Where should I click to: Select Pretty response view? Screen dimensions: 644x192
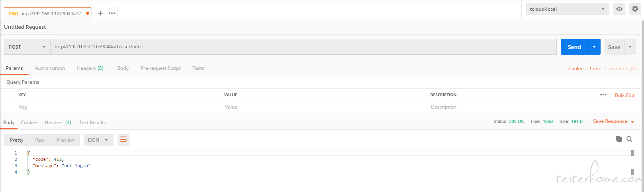(17, 140)
